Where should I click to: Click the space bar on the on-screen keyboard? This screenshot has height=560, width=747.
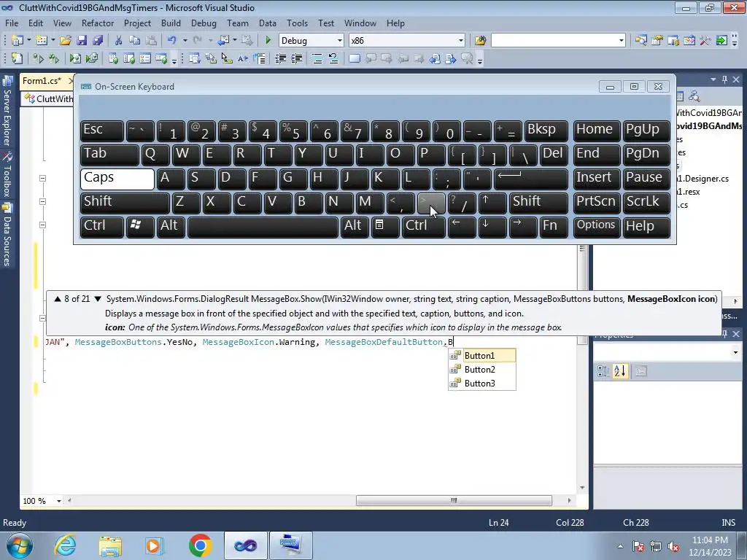point(263,227)
